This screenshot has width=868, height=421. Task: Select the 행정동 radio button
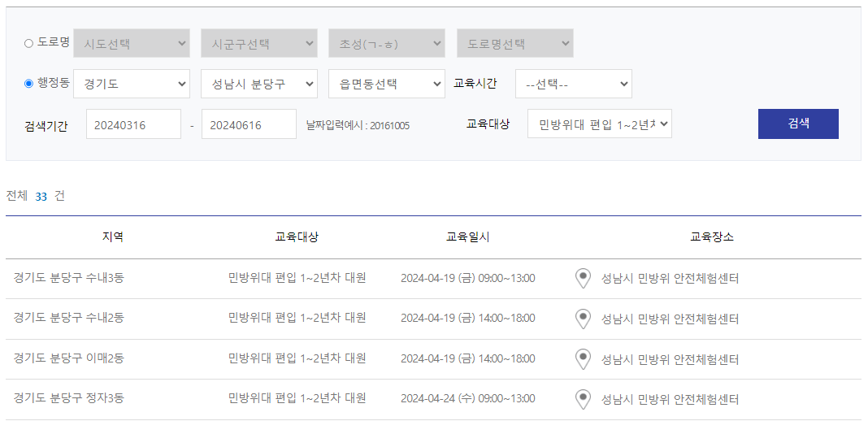pos(28,84)
